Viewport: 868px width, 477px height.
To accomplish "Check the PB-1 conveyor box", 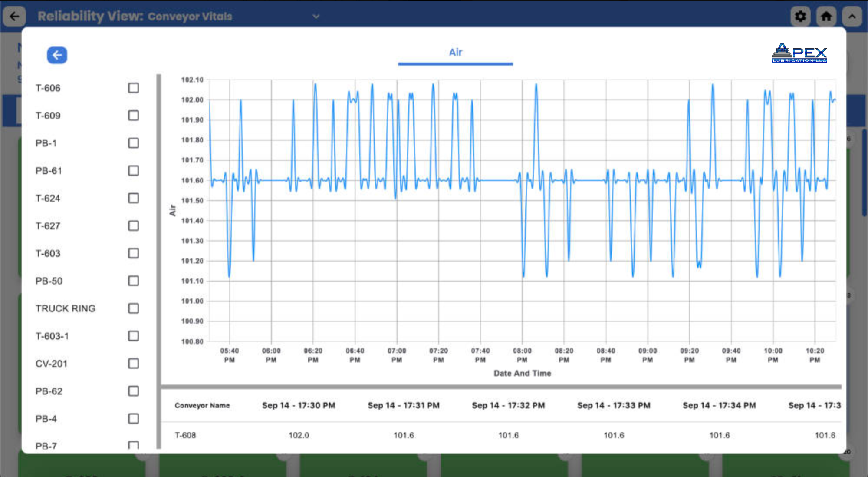I will coord(134,143).
